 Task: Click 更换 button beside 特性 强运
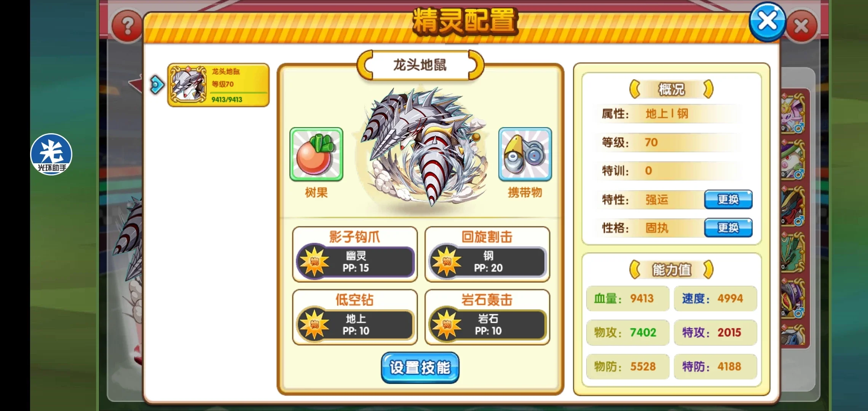coord(728,199)
